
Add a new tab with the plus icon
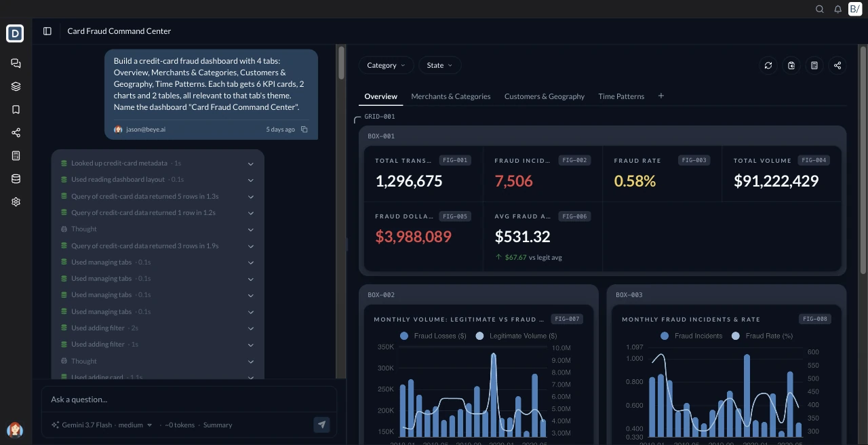(x=661, y=96)
